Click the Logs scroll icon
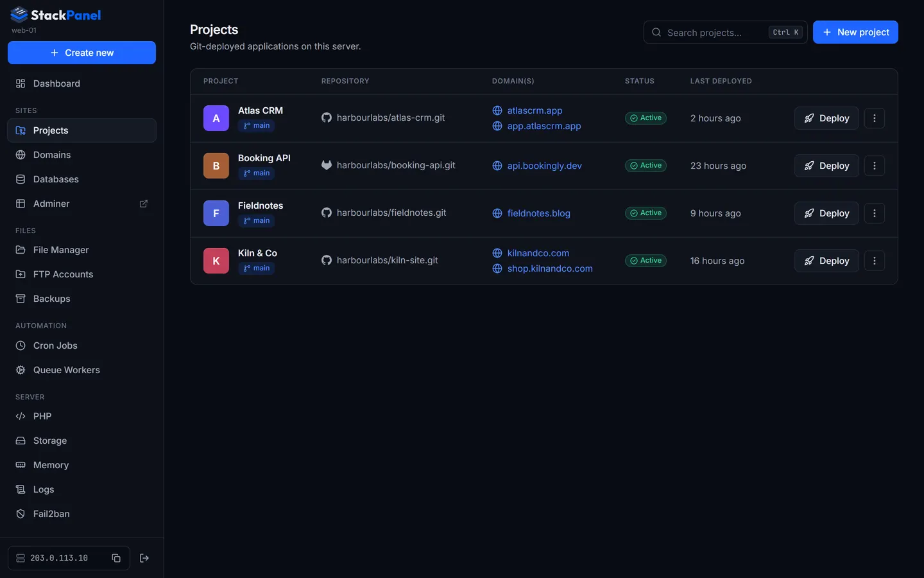The width and height of the screenshot is (924, 578). point(21,489)
